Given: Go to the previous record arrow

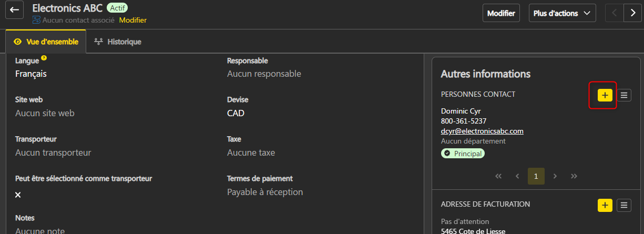Looking at the screenshot, I should 614,13.
